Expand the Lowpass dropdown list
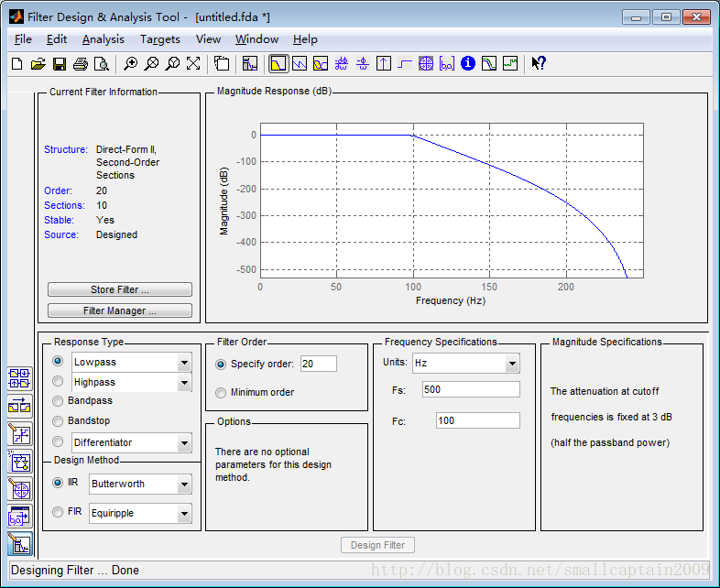Image resolution: width=720 pixels, height=588 pixels. 184,362
